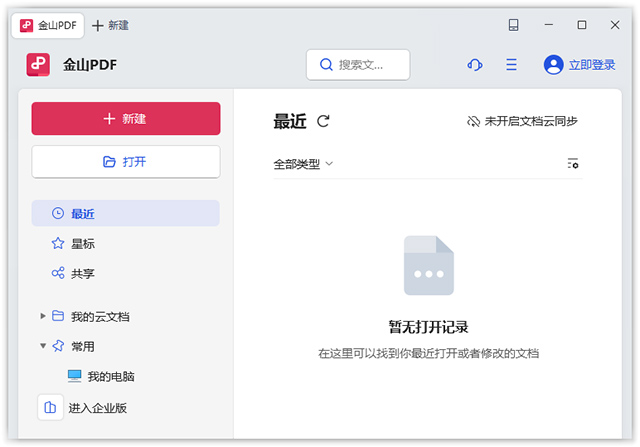Click the magnifier icon in search box

coord(326,64)
